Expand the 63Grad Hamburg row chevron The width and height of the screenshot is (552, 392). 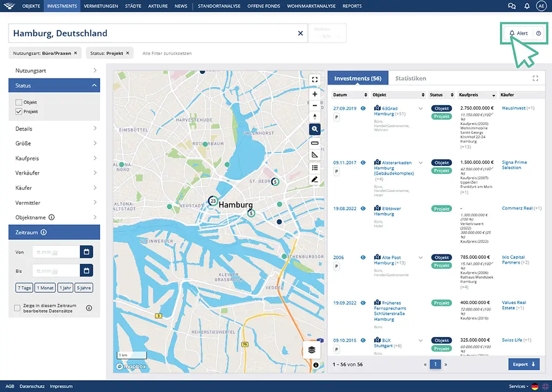click(420, 108)
